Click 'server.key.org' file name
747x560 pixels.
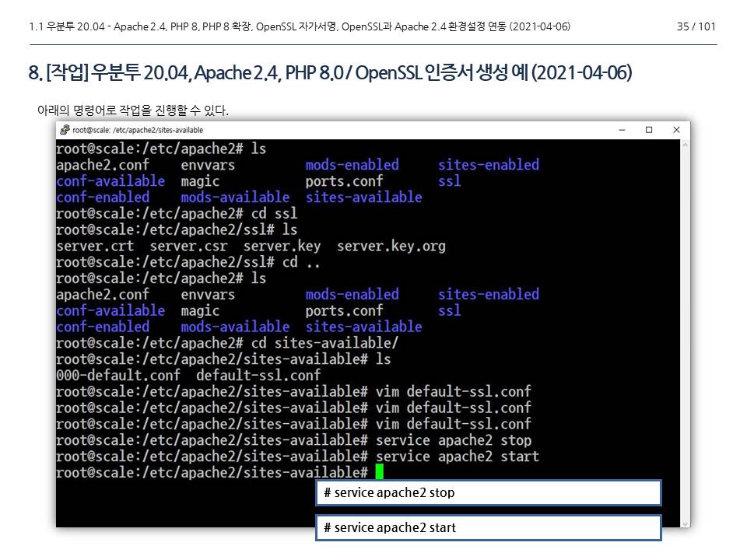point(391,247)
